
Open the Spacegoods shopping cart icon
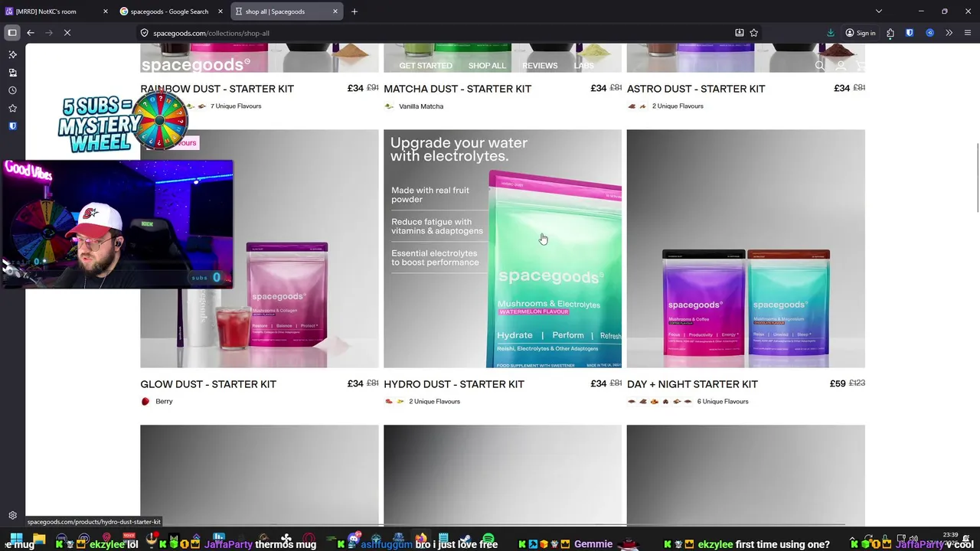click(x=861, y=66)
